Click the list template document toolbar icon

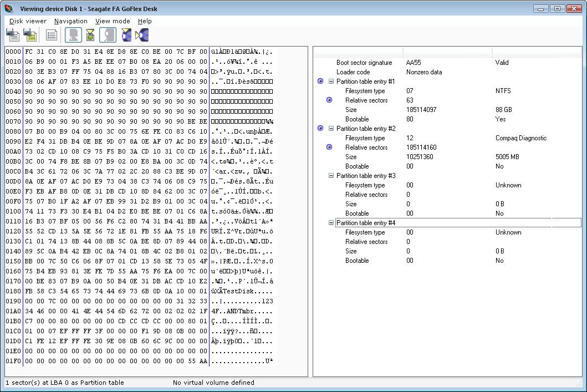[52, 35]
